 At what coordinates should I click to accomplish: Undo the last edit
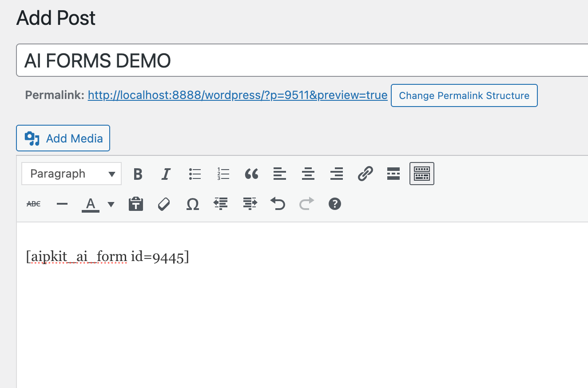click(x=278, y=204)
